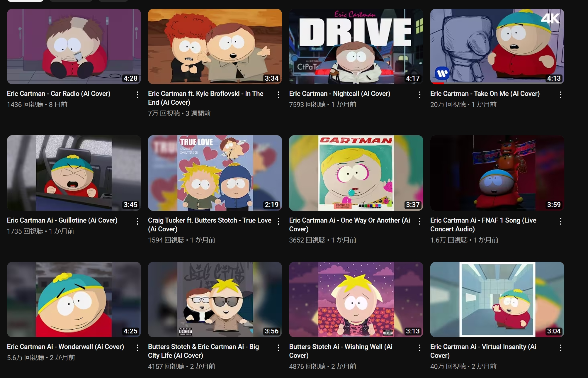Open more options for Take On Me video

pyautogui.click(x=561, y=94)
